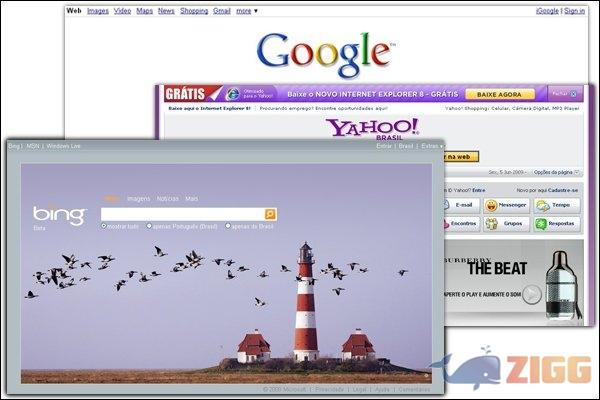Open the Yahoo Grupos people icon
Image resolution: width=600 pixels, height=400 pixels.
click(x=491, y=224)
